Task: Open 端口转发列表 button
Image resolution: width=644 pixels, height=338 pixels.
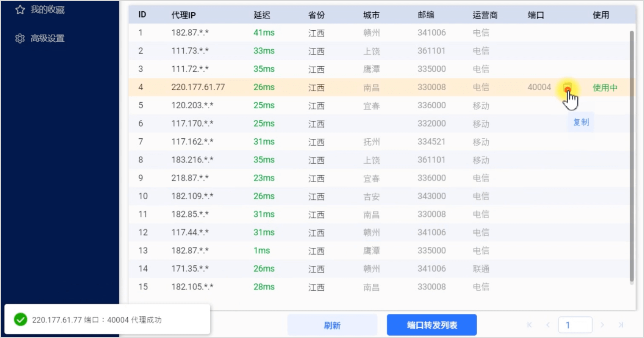Action: pyautogui.click(x=432, y=325)
